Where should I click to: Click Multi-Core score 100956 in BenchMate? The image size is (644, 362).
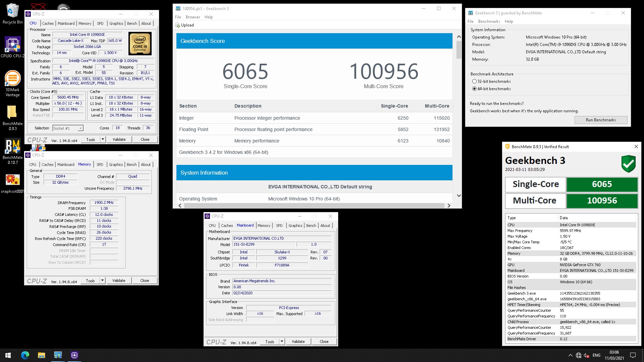coord(602,200)
